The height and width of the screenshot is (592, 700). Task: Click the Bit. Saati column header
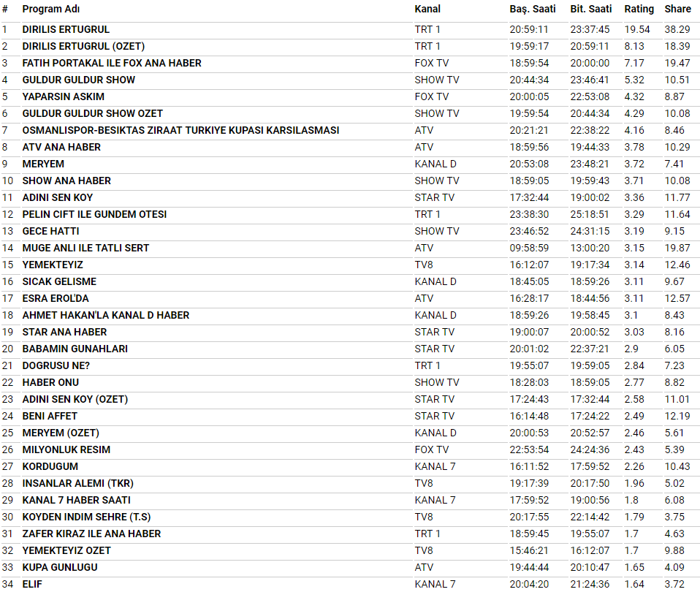click(591, 9)
